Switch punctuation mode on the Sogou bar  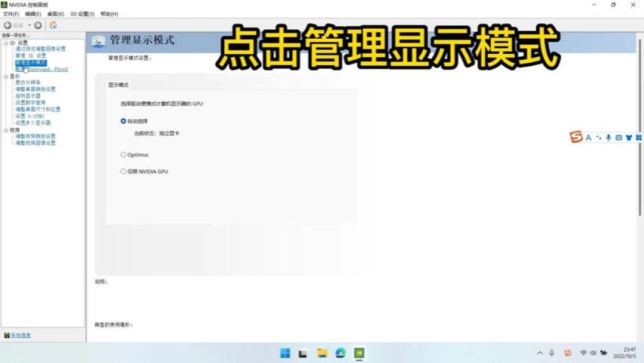point(599,138)
